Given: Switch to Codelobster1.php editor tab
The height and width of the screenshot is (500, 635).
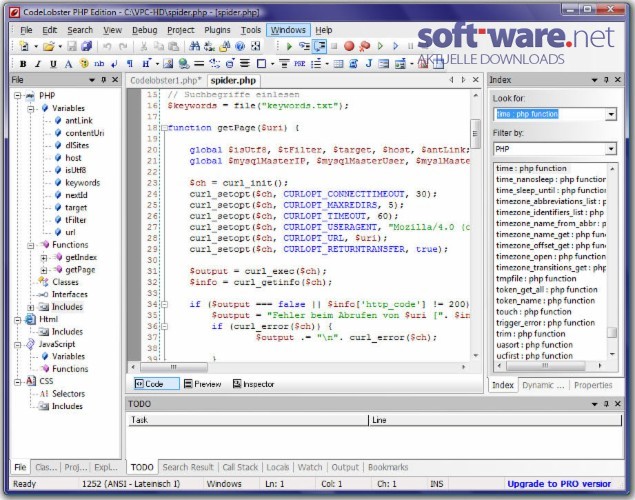Looking at the screenshot, I should 166,81.
